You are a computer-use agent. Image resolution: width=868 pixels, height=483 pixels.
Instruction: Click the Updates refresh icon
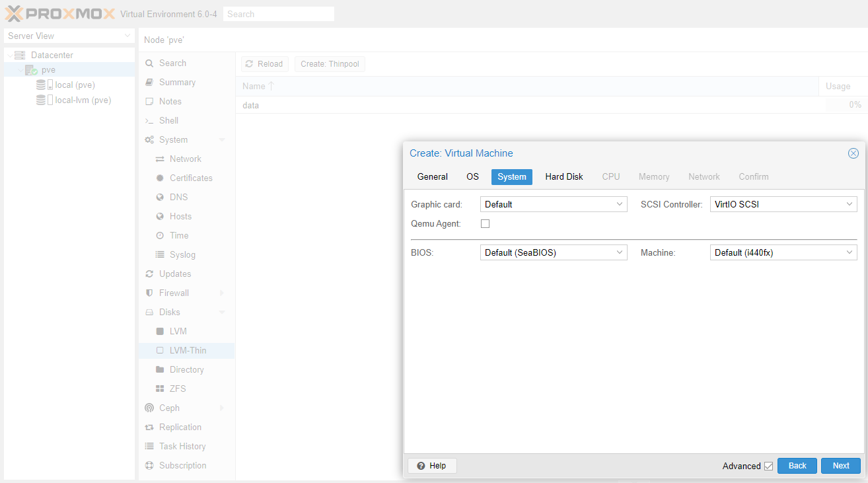point(149,274)
